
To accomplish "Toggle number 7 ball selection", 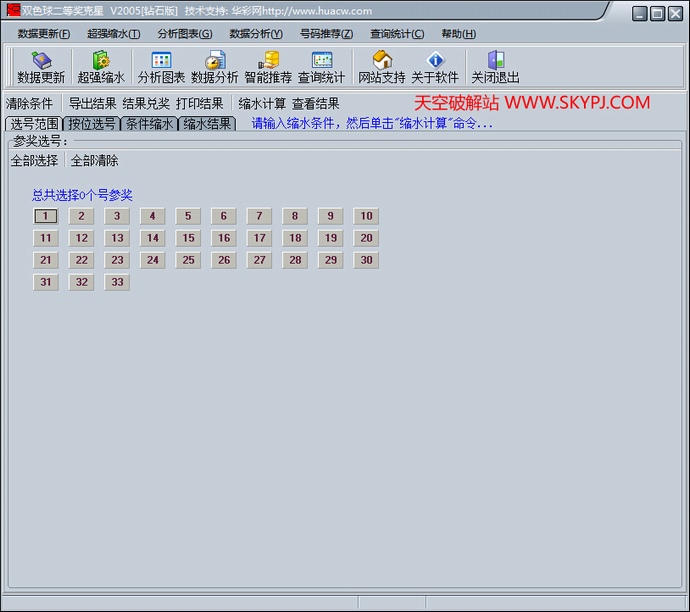I will click(259, 216).
